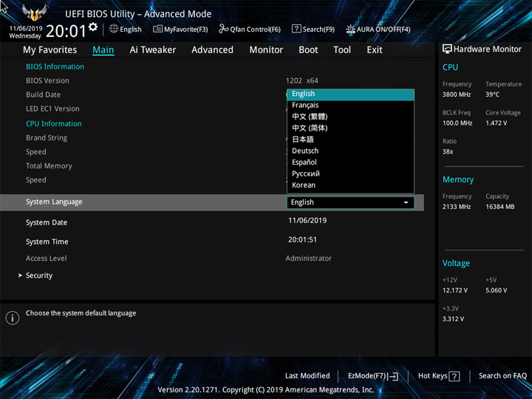Viewport: 532px width, 399px height.
Task: Toggle AURA ON/OFF(F4) light icon
Action: tap(350, 29)
